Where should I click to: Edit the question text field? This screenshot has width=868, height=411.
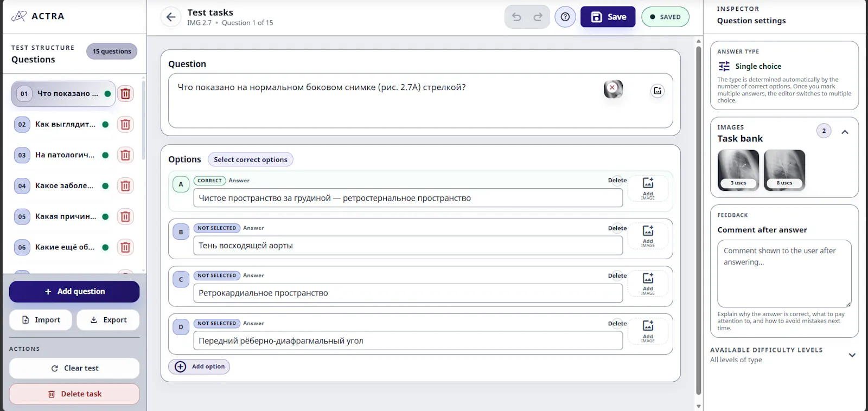[420, 101]
